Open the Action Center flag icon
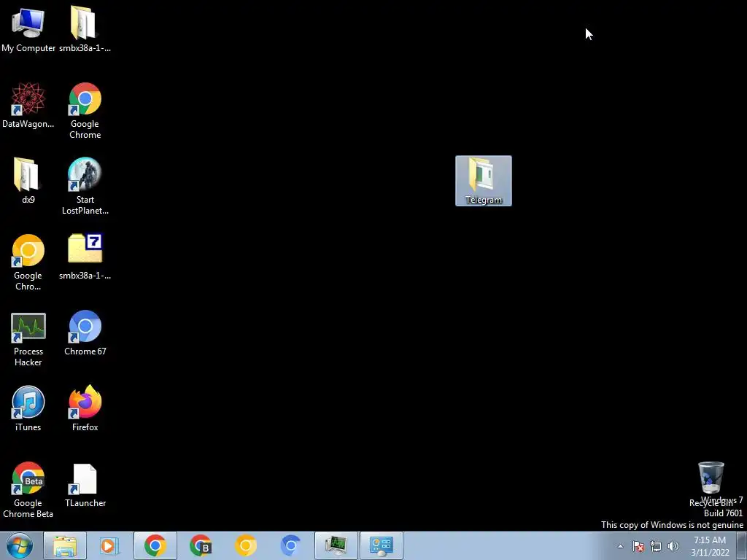The image size is (747, 560). point(638,546)
